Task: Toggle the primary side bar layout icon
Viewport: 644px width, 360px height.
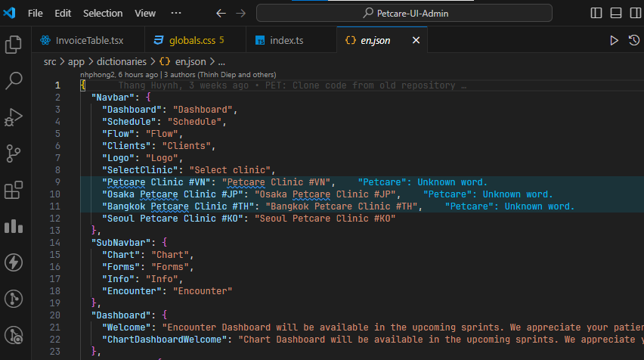Action: (x=596, y=13)
